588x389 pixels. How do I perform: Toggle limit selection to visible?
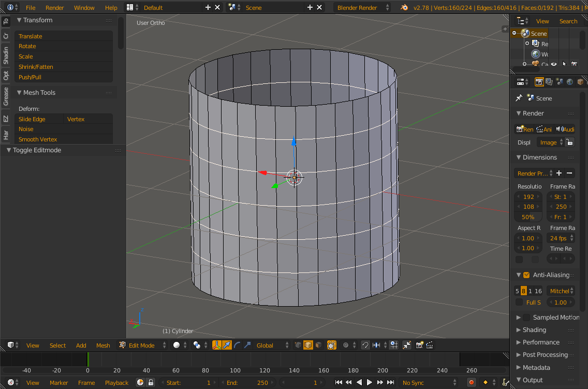point(331,345)
